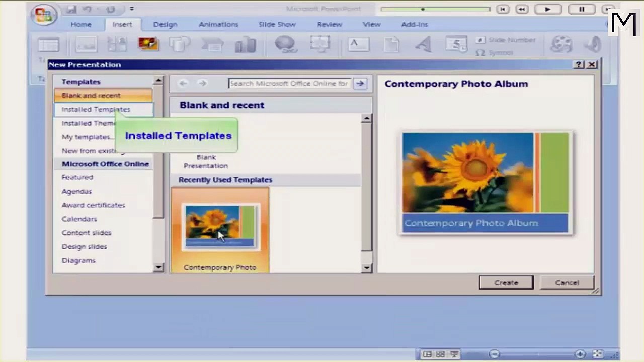
Task: Click the template list's scroll up arrow
Action: pos(158,80)
